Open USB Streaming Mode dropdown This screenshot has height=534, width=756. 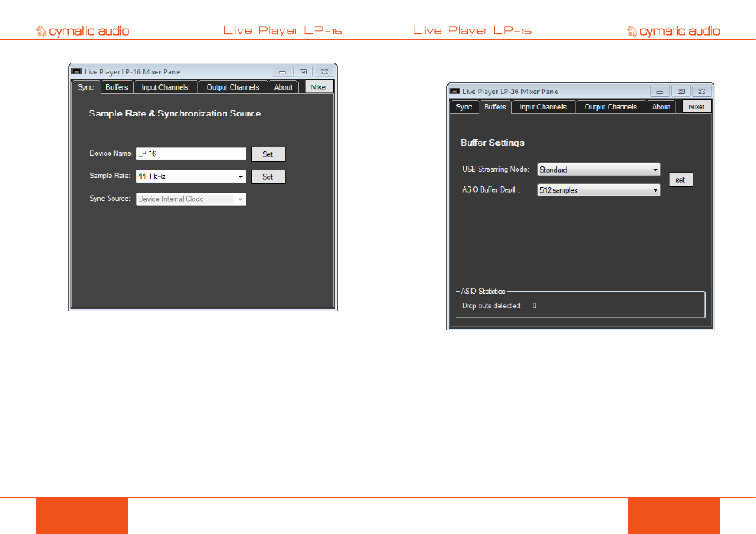click(599, 170)
